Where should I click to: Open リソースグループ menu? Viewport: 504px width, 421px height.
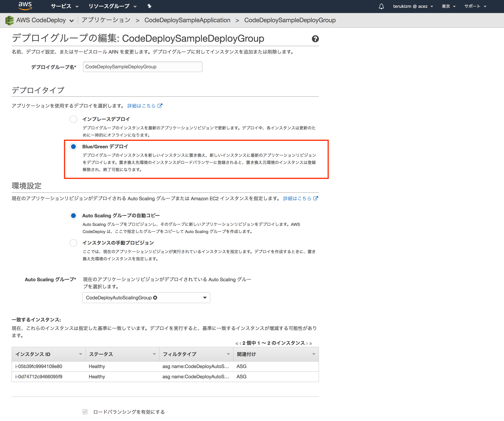coord(113,6)
